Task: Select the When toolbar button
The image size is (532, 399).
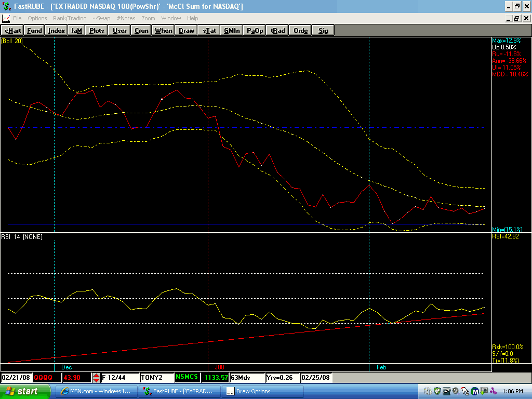Action: tap(164, 31)
